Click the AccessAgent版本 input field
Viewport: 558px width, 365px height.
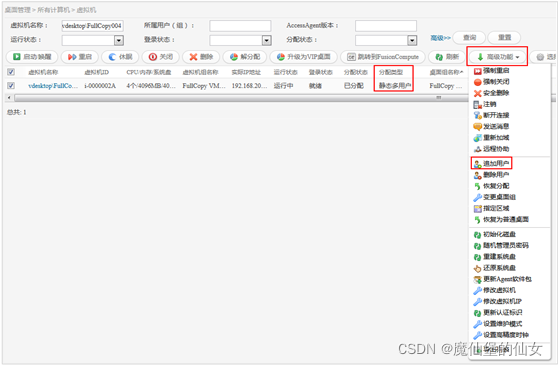(x=386, y=26)
